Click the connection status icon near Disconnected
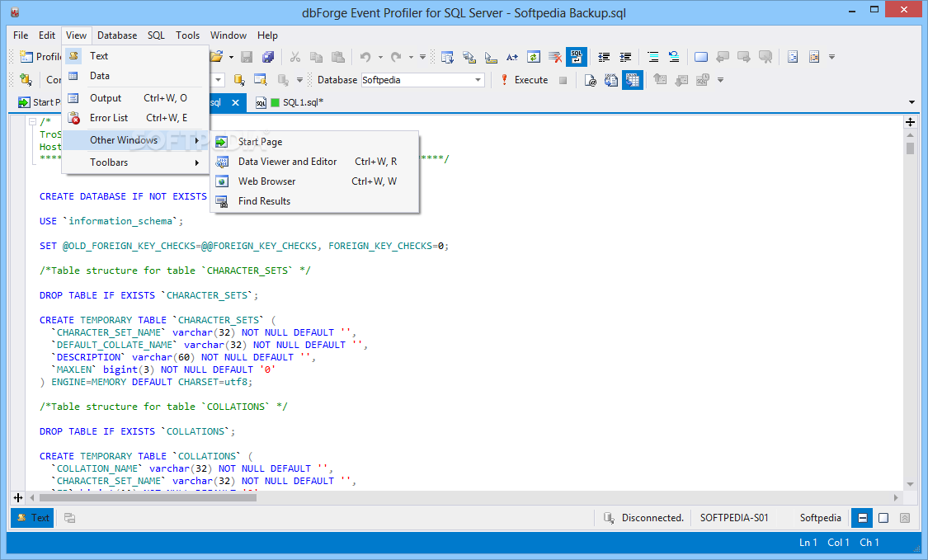The width and height of the screenshot is (928, 560). tap(609, 518)
